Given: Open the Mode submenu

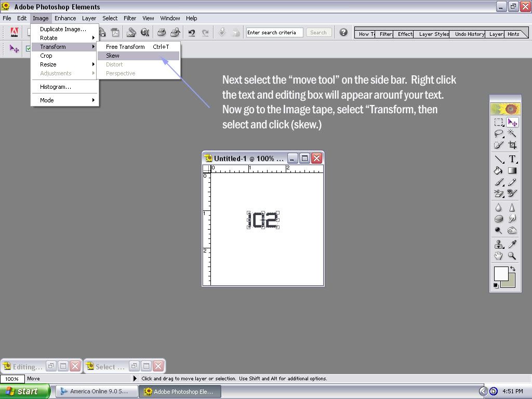Looking at the screenshot, I should (64, 100).
